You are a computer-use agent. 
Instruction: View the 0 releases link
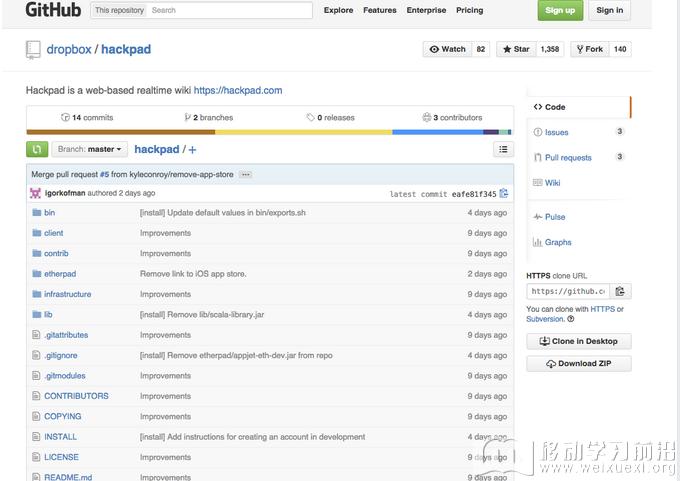click(x=330, y=118)
